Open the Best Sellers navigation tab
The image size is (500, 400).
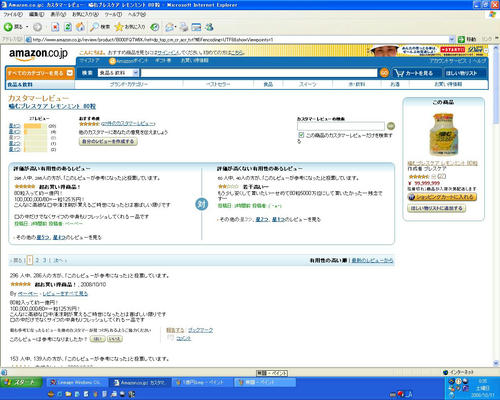point(218,84)
